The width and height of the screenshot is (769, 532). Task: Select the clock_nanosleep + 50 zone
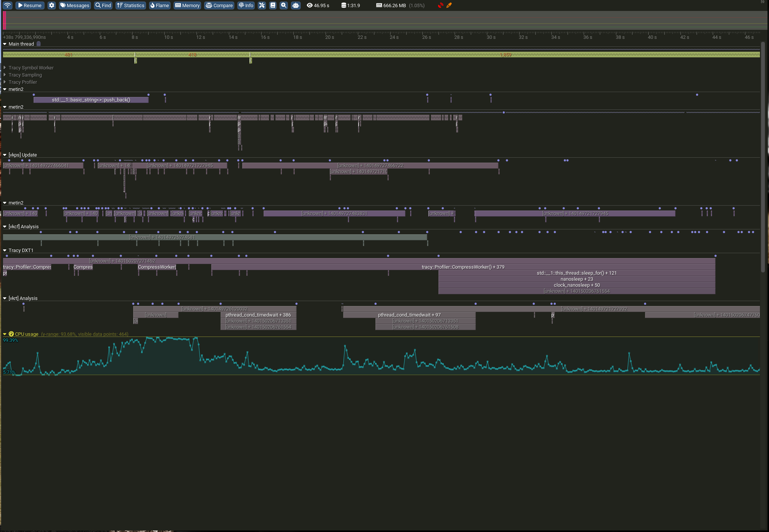[x=577, y=285]
